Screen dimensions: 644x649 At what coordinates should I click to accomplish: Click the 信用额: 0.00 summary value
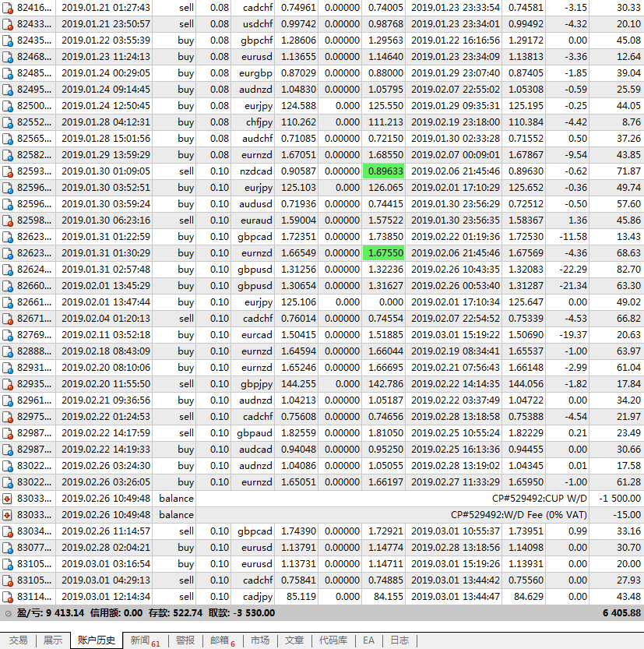(116, 613)
